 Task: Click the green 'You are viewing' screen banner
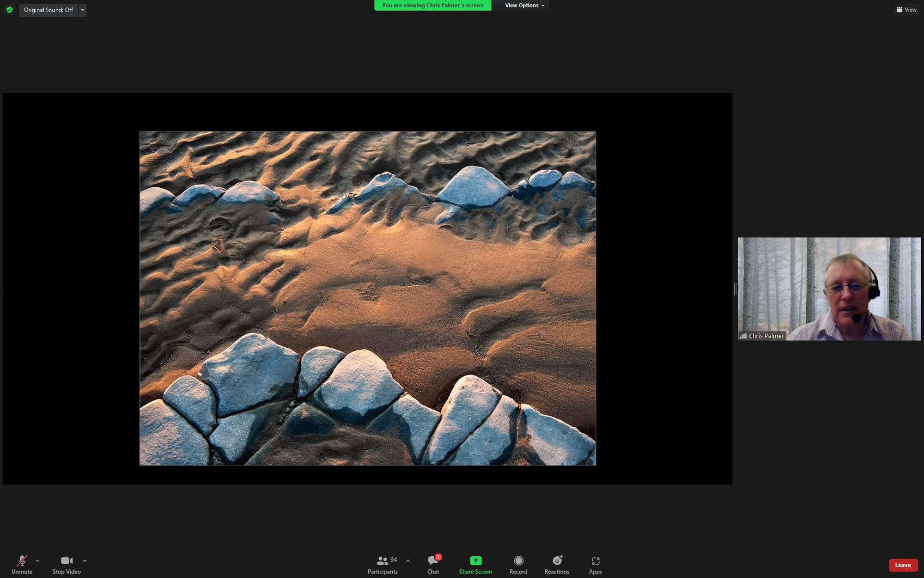click(432, 5)
